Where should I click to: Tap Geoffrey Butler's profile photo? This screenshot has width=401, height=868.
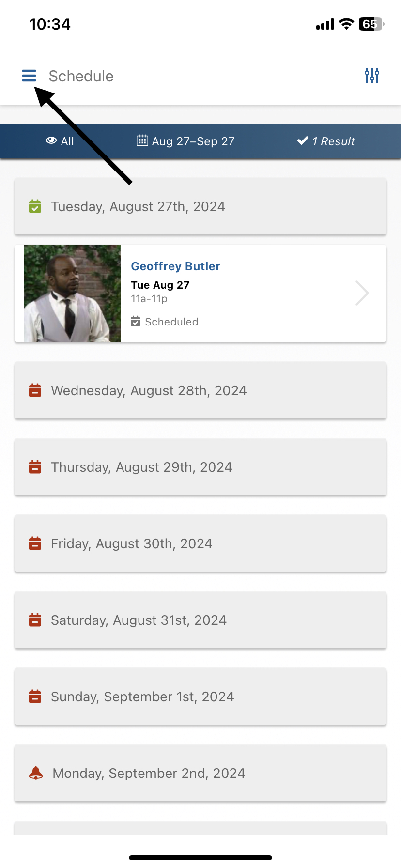73,294
